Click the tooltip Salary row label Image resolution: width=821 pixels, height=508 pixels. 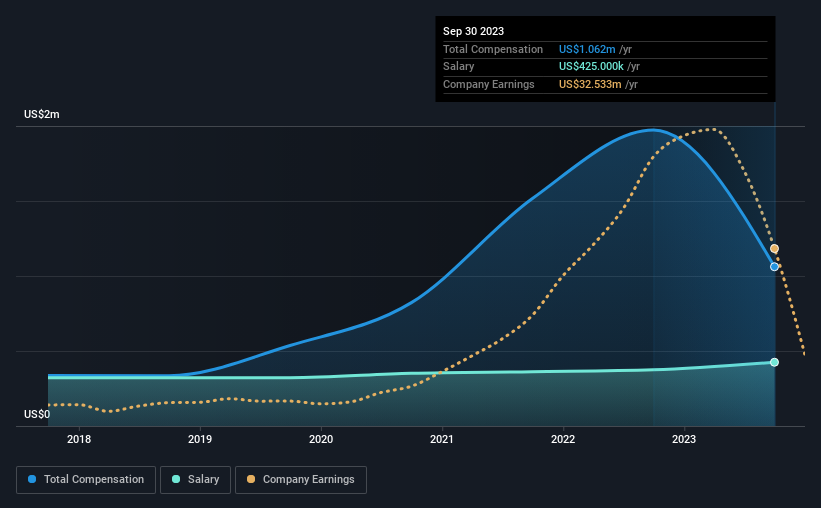[459, 67]
